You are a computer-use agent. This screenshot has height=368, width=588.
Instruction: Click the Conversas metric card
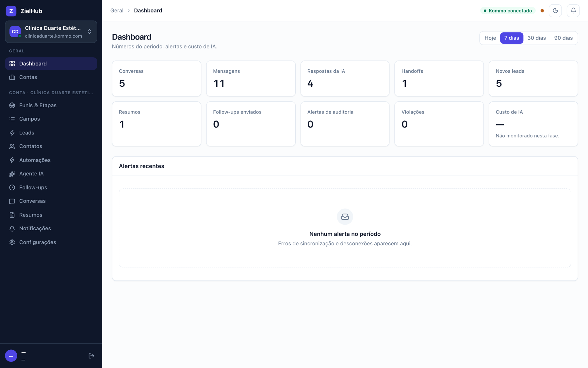coord(156,79)
